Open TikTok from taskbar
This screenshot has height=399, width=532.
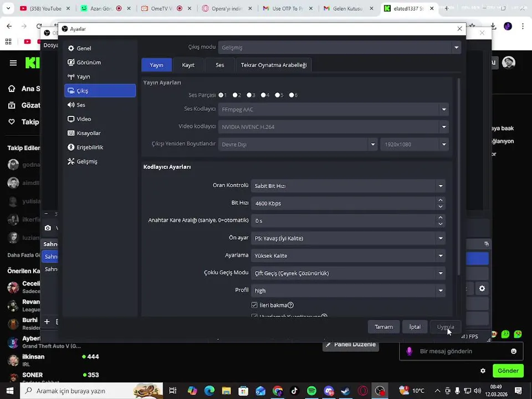point(294,391)
